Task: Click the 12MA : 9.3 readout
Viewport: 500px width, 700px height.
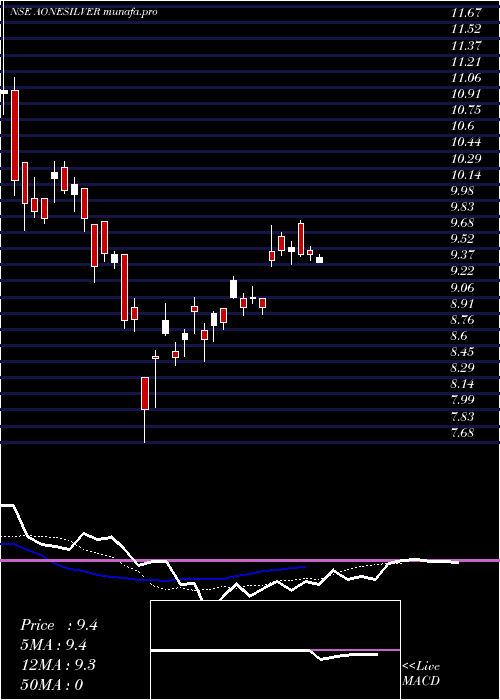Action: (x=58, y=665)
